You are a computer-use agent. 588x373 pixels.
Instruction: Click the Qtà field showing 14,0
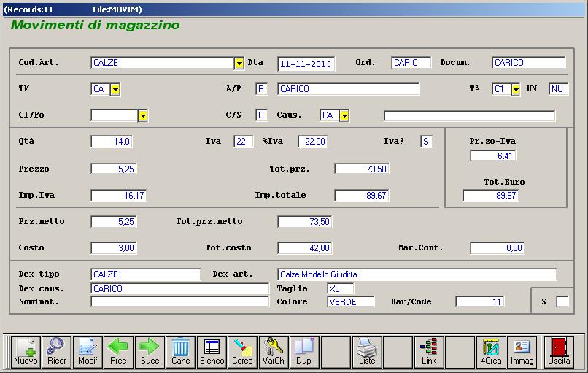pos(112,142)
